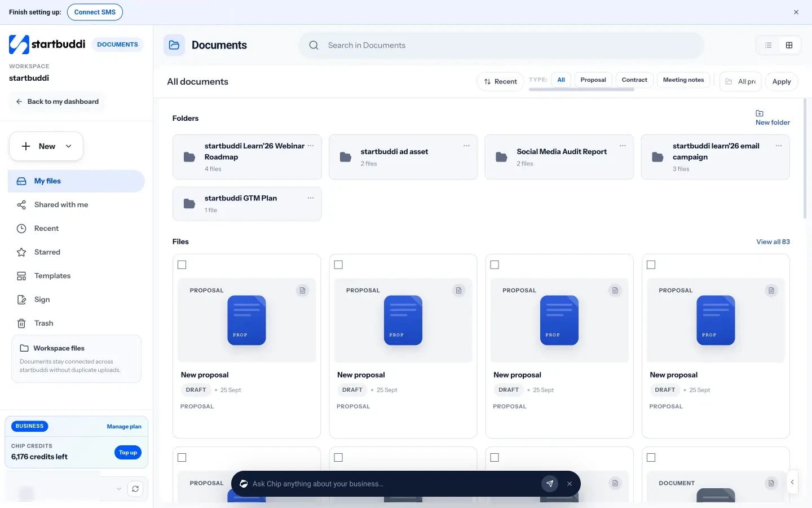Go Back to my dashboard

(57, 102)
